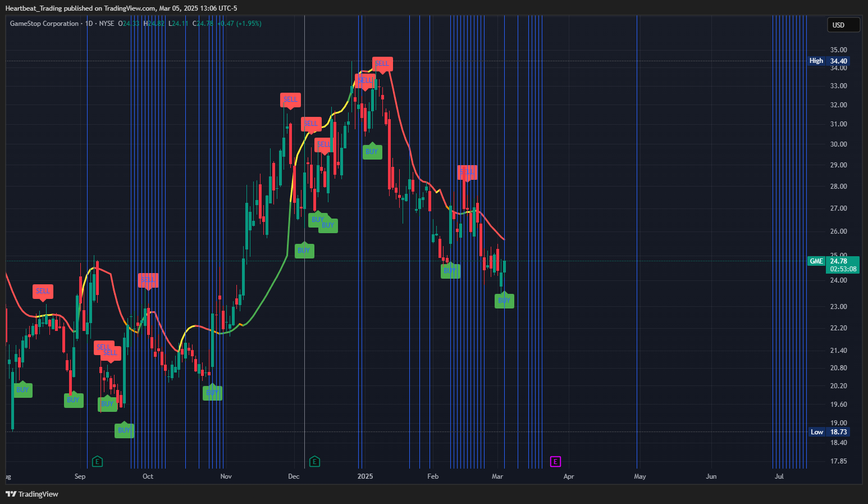Click the 30.00 price axis label

(839, 144)
